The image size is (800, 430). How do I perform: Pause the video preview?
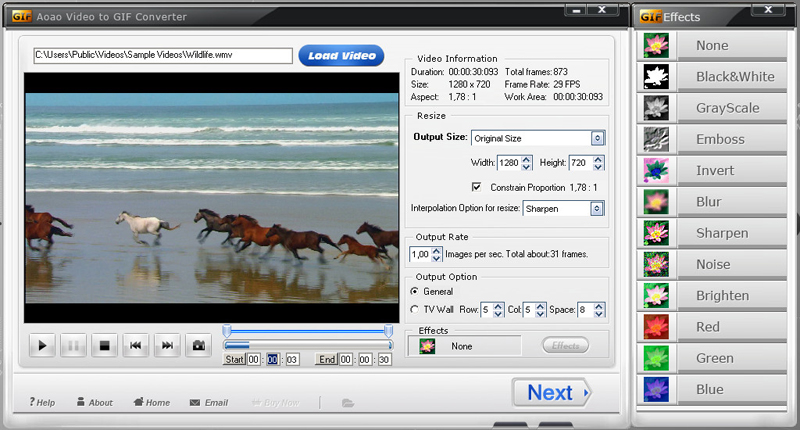click(x=73, y=346)
